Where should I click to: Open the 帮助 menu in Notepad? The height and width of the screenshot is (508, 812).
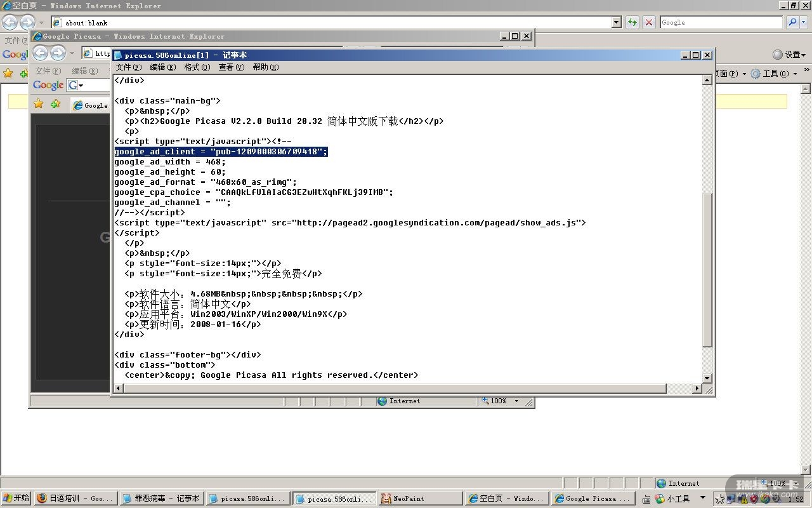point(266,67)
